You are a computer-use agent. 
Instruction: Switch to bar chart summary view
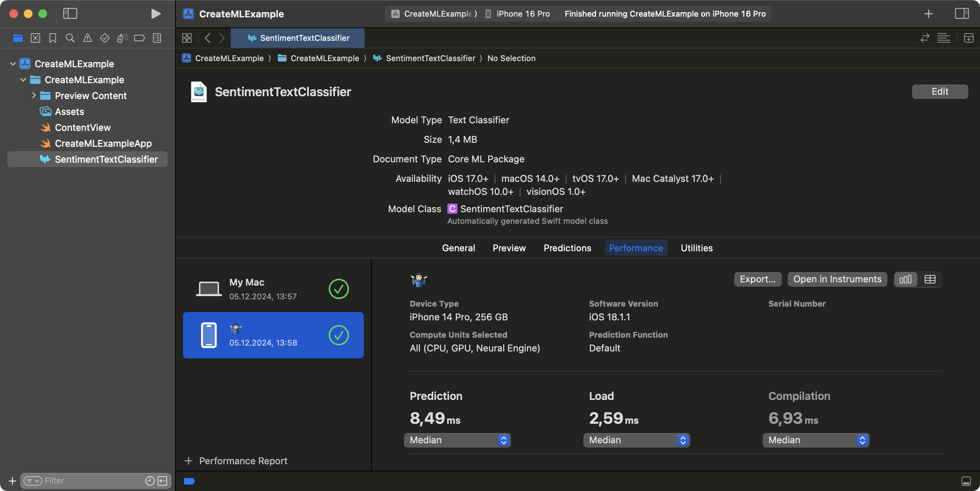tap(906, 279)
